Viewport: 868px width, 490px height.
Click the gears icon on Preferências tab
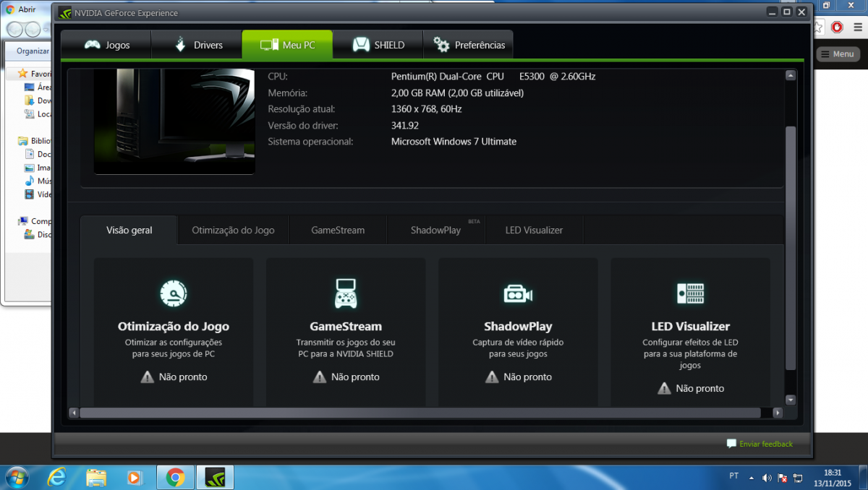(441, 45)
